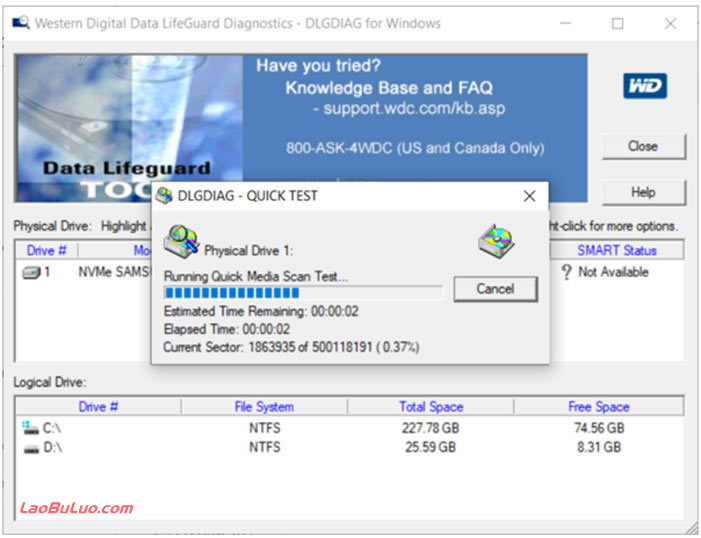Minimize the DLGDIAG main window
The image size is (701, 538).
pos(566,23)
